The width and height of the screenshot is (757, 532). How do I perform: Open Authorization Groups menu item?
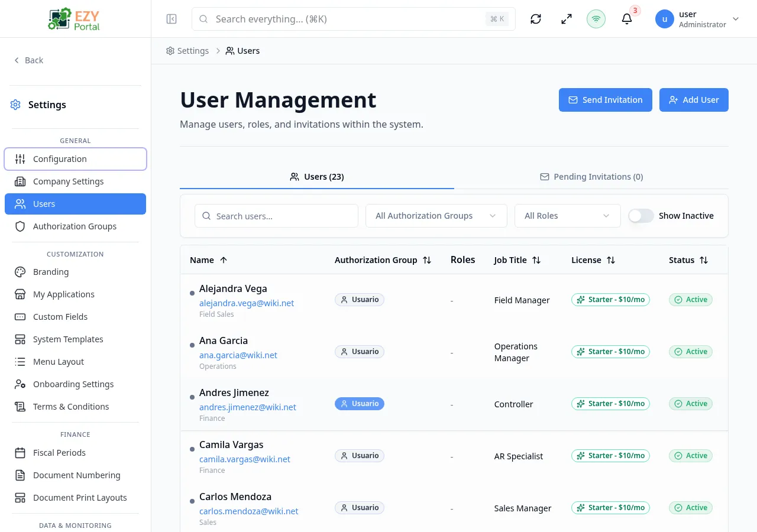75,226
